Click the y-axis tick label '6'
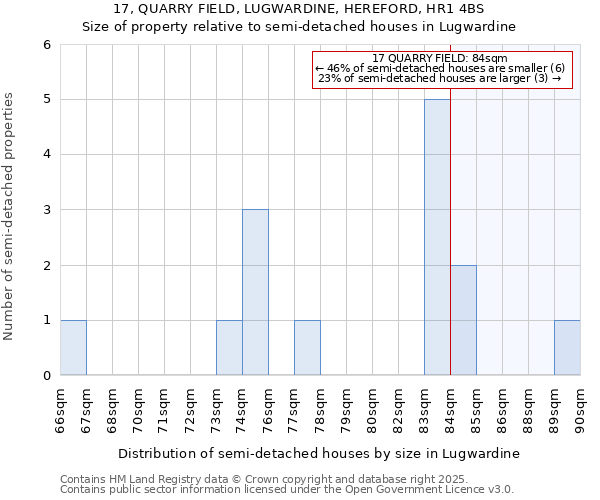This screenshot has width=600, height=500. (x=47, y=45)
